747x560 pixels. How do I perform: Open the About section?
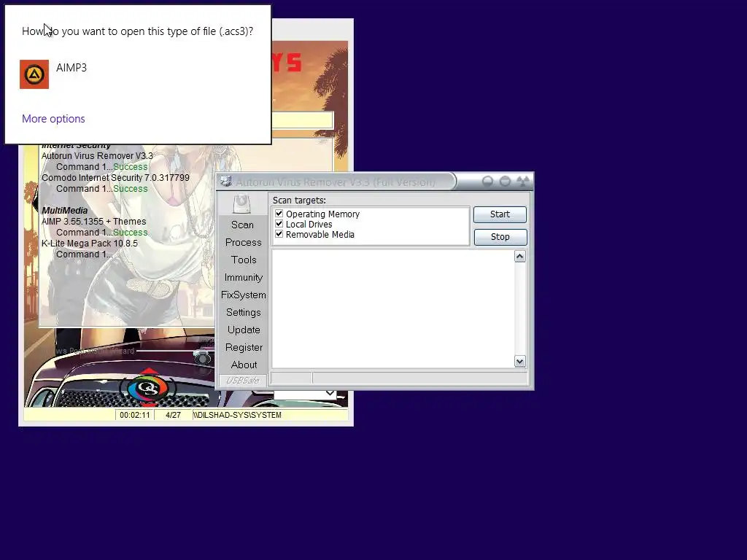(x=244, y=365)
